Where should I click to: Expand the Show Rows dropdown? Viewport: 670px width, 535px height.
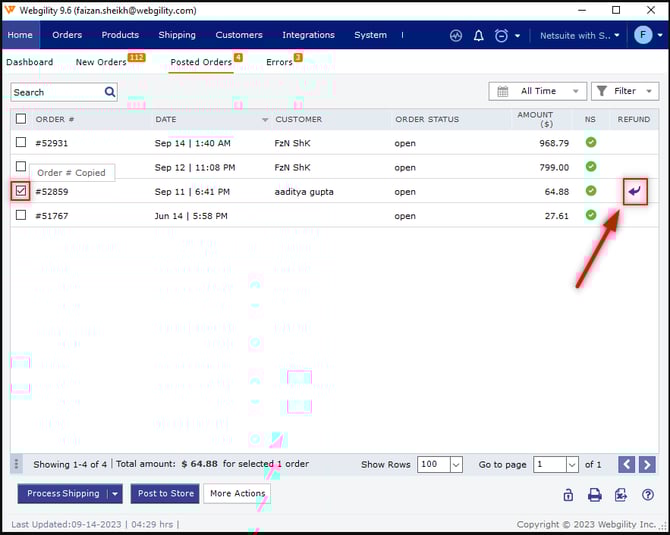coord(441,464)
